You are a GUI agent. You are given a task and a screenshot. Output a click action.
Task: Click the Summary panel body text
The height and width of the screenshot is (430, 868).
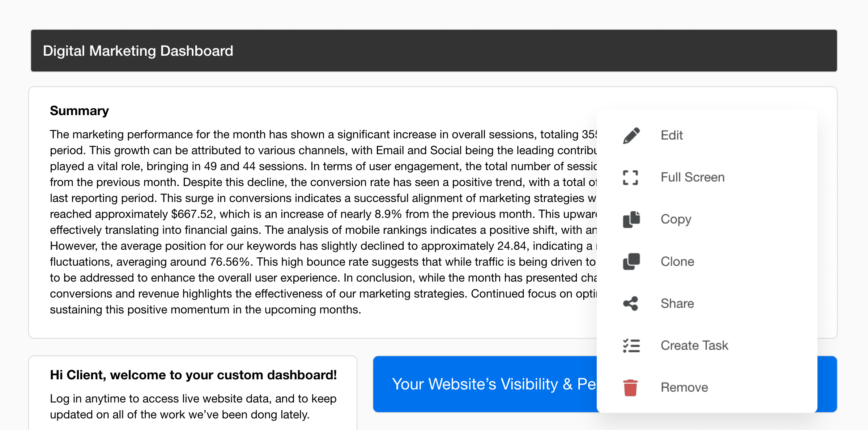(x=289, y=222)
